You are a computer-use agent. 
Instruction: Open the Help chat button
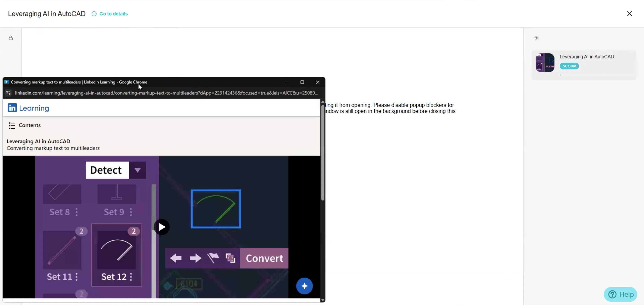pyautogui.click(x=621, y=294)
